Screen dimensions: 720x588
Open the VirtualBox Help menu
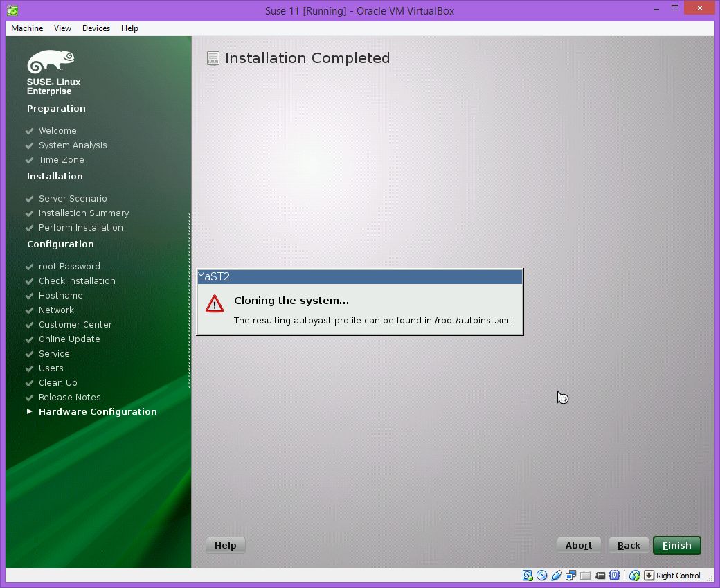click(x=129, y=28)
